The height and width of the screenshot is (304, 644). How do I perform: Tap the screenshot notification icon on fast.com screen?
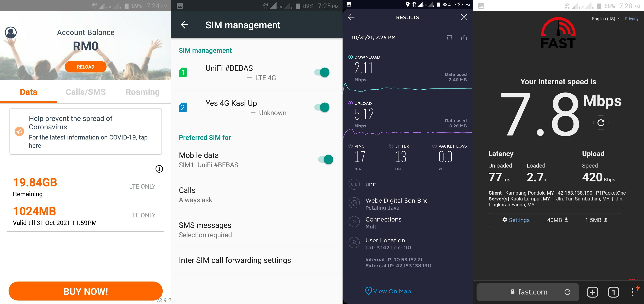tap(481, 6)
